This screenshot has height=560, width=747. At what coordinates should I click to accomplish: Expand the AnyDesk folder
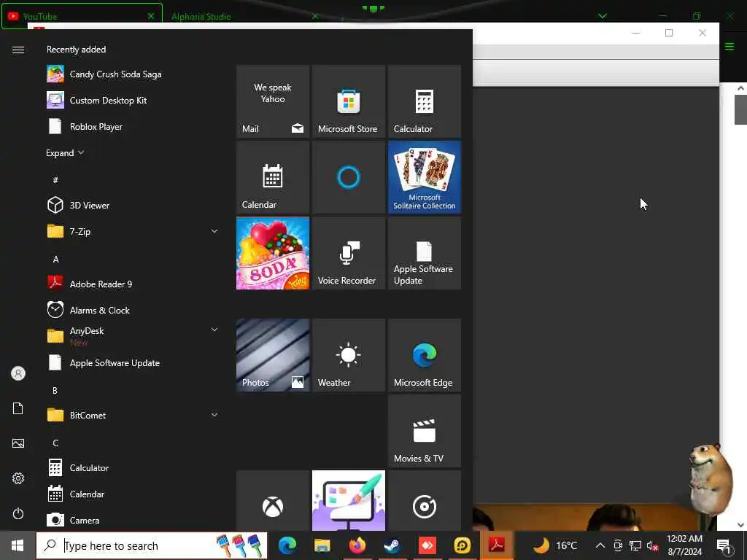(133, 335)
